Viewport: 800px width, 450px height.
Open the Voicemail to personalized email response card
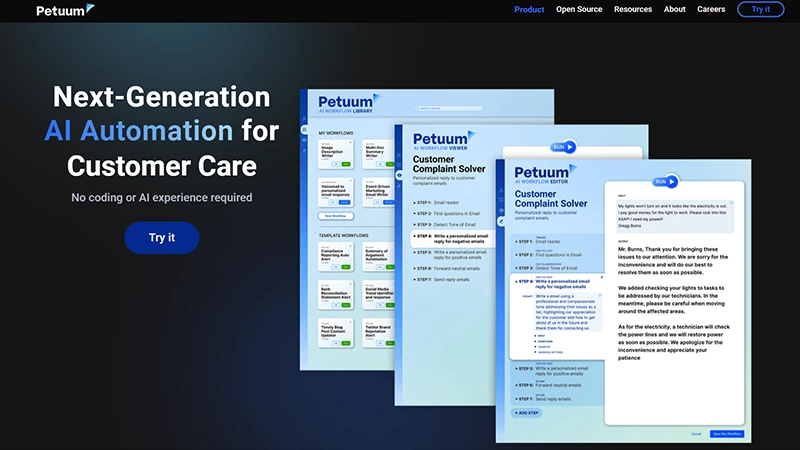(x=335, y=192)
